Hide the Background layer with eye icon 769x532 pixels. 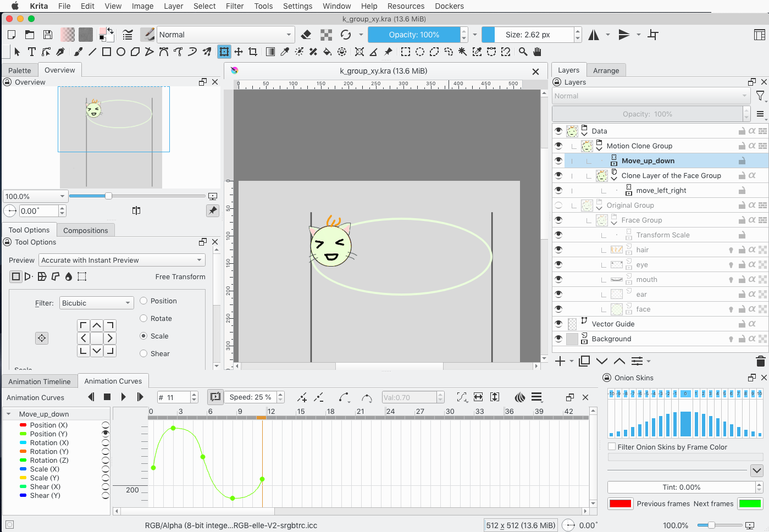coord(558,339)
